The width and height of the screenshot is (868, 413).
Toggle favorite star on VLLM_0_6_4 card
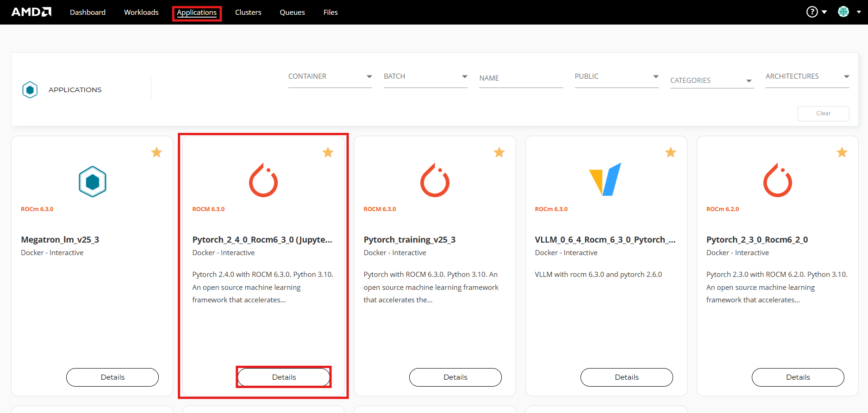click(671, 152)
